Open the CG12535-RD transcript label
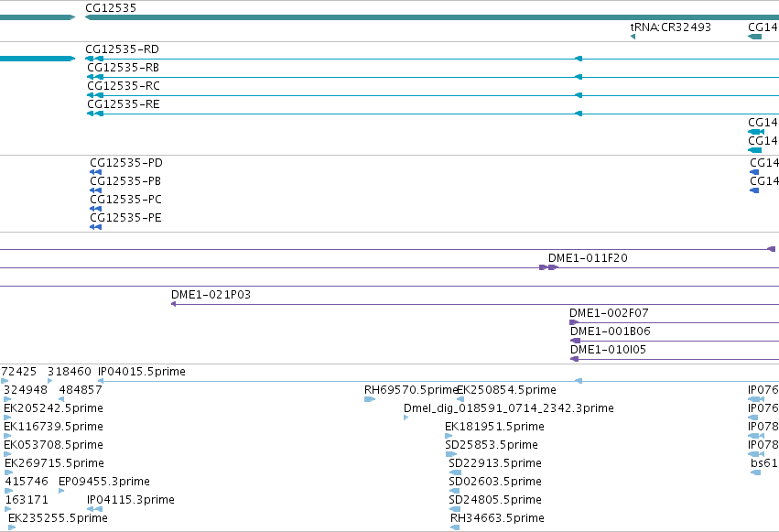The width and height of the screenshot is (779, 532). click(123, 49)
